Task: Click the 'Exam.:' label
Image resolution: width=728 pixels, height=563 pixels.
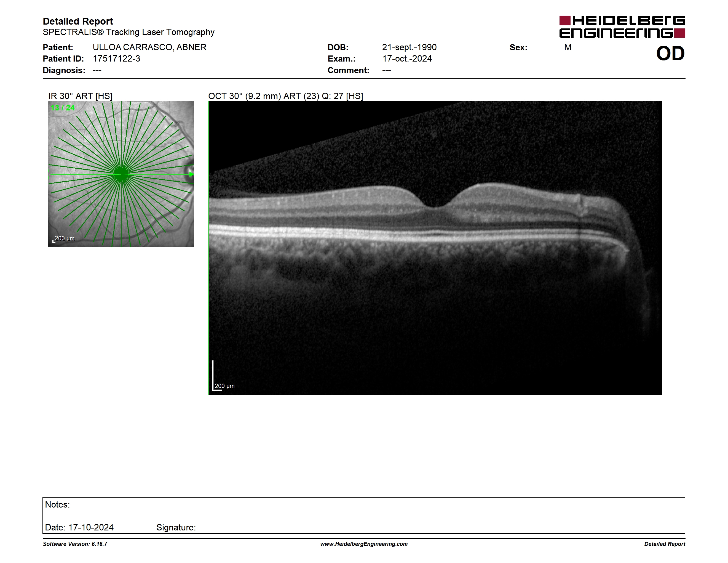Action: tap(341, 59)
